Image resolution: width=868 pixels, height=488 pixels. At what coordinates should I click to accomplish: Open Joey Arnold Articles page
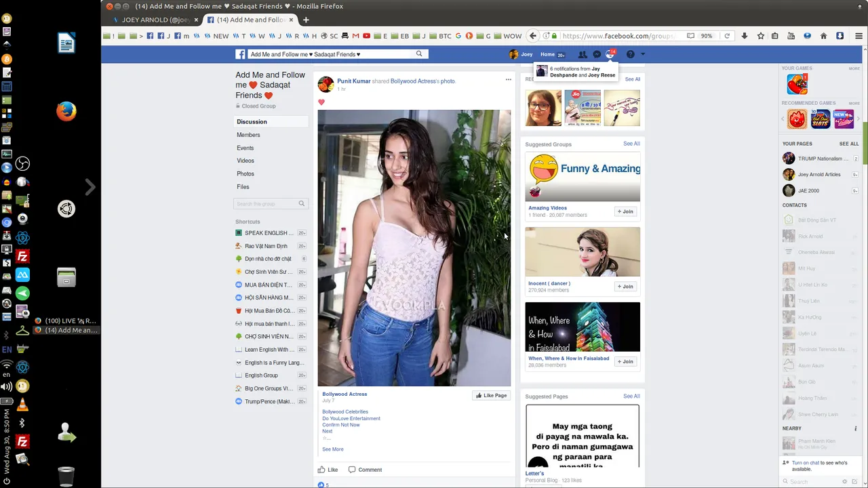[819, 175]
